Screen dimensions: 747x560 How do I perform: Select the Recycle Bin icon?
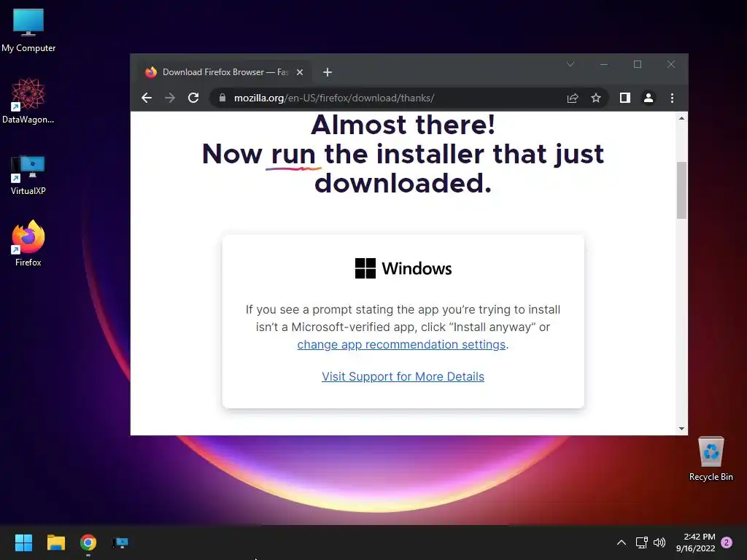(x=711, y=459)
